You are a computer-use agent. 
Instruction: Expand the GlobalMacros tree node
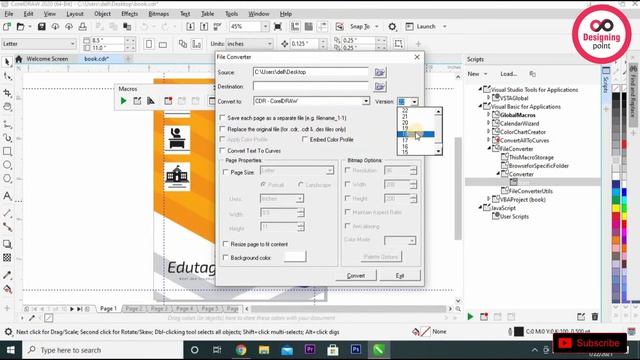(x=489, y=115)
